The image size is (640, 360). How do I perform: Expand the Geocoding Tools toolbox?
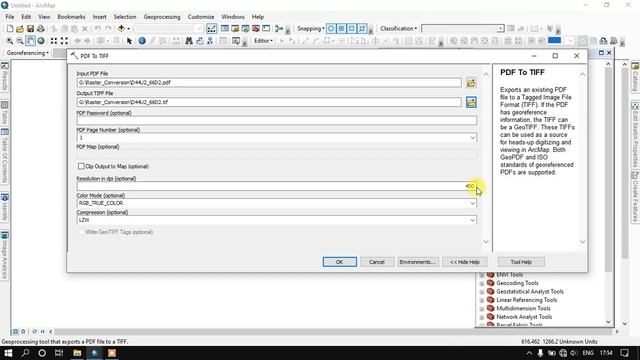(x=482, y=283)
